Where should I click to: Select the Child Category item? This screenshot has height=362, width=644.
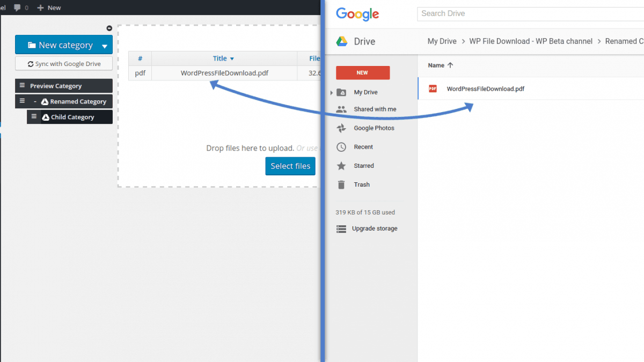pos(72,117)
